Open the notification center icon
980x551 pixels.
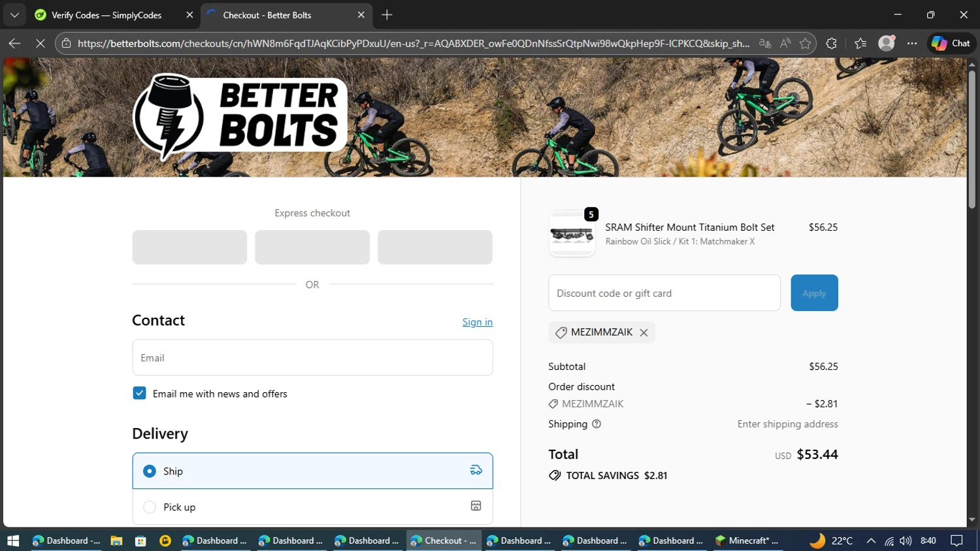(956, 541)
